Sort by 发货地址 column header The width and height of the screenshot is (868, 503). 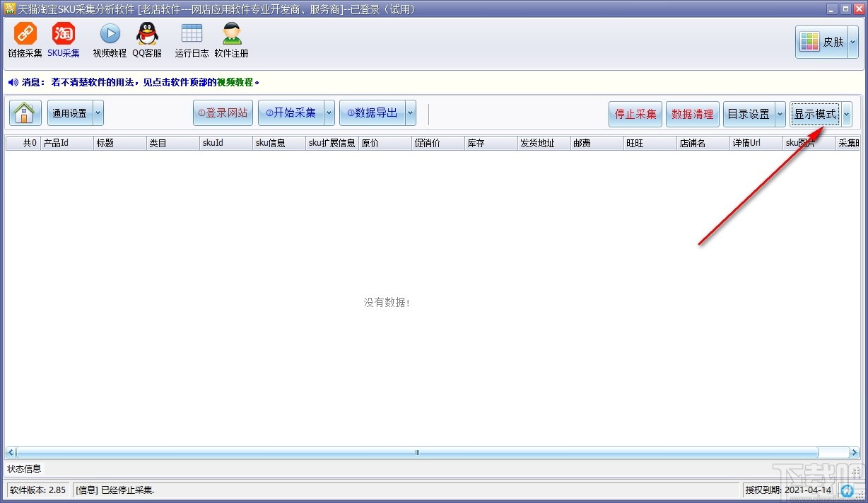pos(544,143)
